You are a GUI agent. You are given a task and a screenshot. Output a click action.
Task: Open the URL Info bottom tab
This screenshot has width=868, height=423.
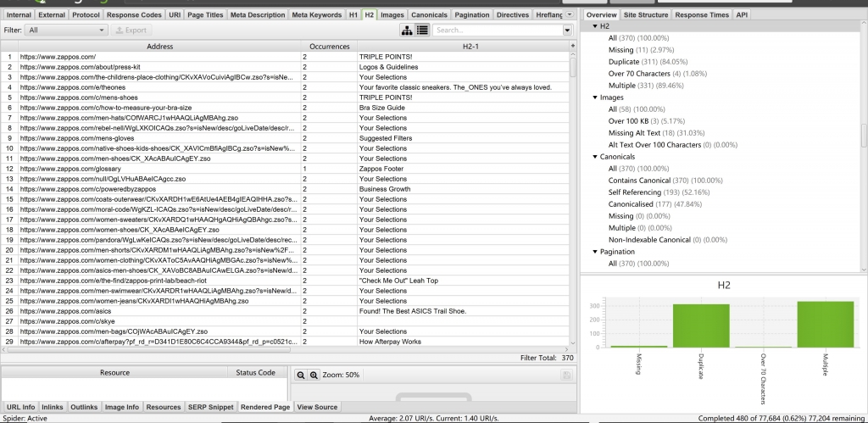[21, 407]
